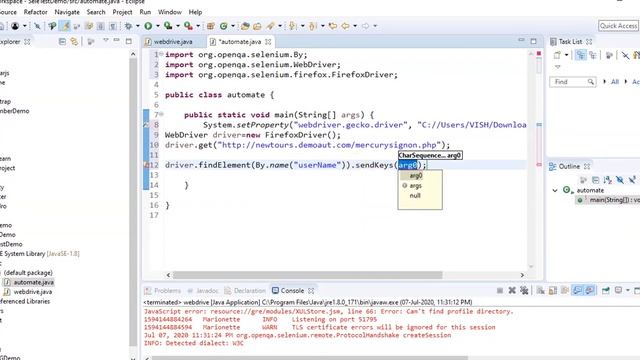The width and height of the screenshot is (640, 360).
Task: Click the Last Edit Location icon
Action: coord(333,26)
